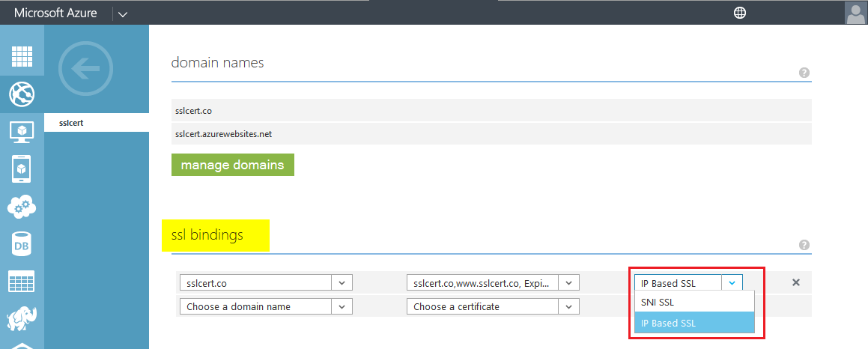Image resolution: width=868 pixels, height=349 pixels.
Task: Click the back arrow circle button
Action: pos(85,70)
